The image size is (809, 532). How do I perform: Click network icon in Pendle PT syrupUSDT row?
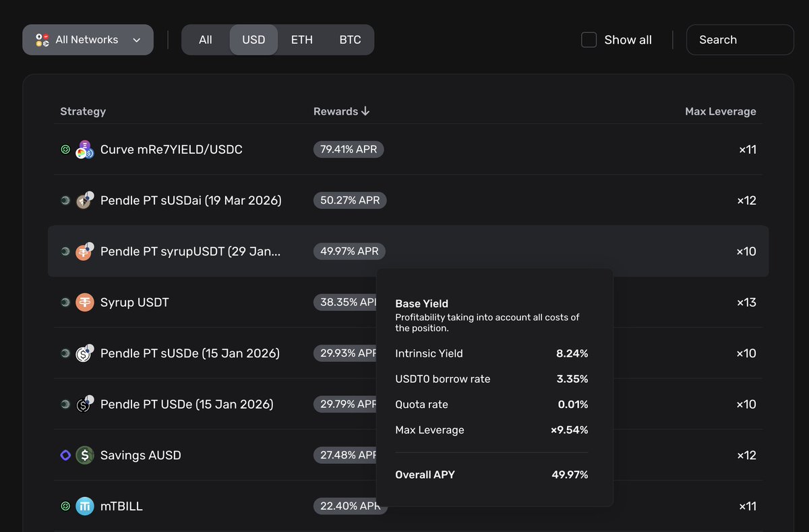click(x=65, y=252)
